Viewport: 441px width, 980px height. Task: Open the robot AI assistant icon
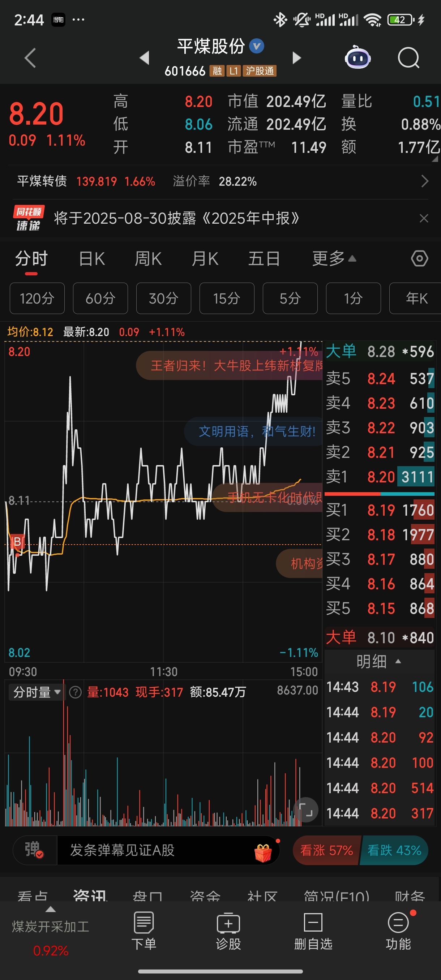pos(357,57)
